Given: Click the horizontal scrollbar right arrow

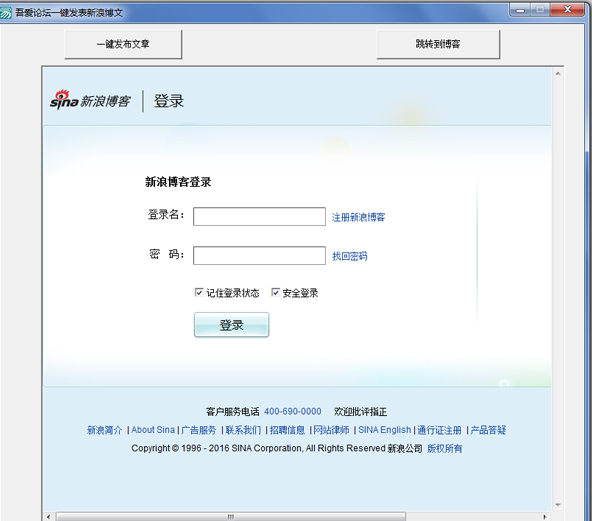Looking at the screenshot, I should (x=544, y=517).
